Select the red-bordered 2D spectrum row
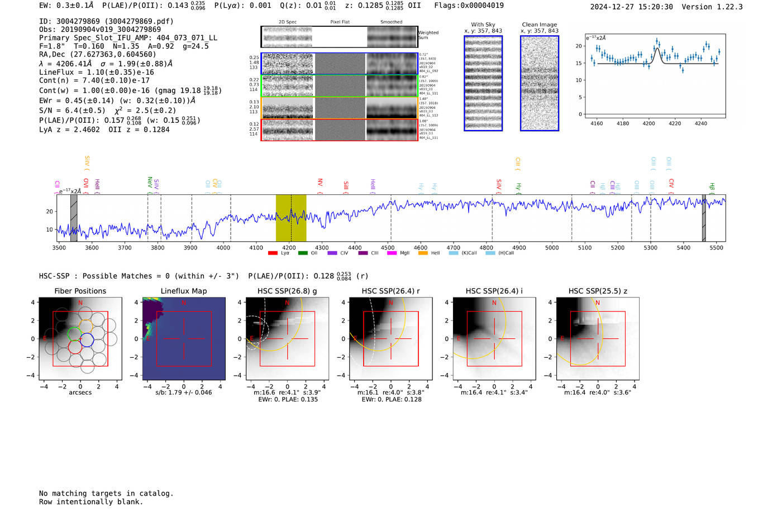This screenshot has height=532, width=782. (340, 130)
